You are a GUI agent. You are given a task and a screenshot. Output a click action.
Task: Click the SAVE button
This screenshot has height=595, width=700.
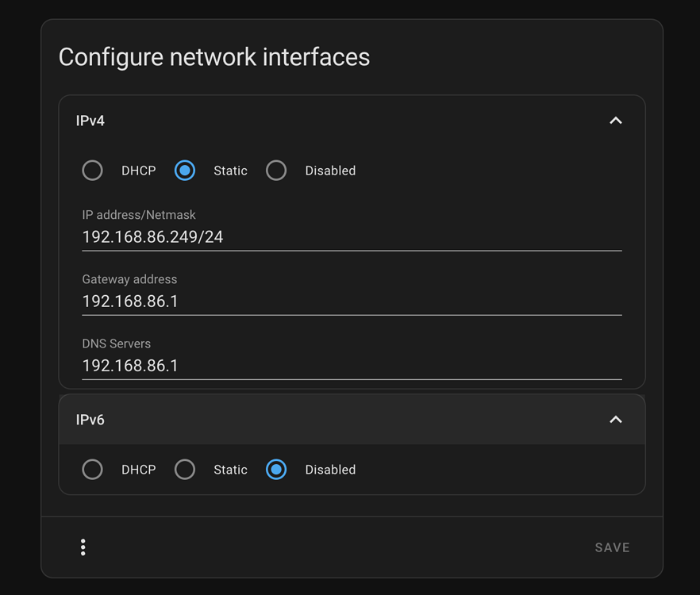click(611, 547)
